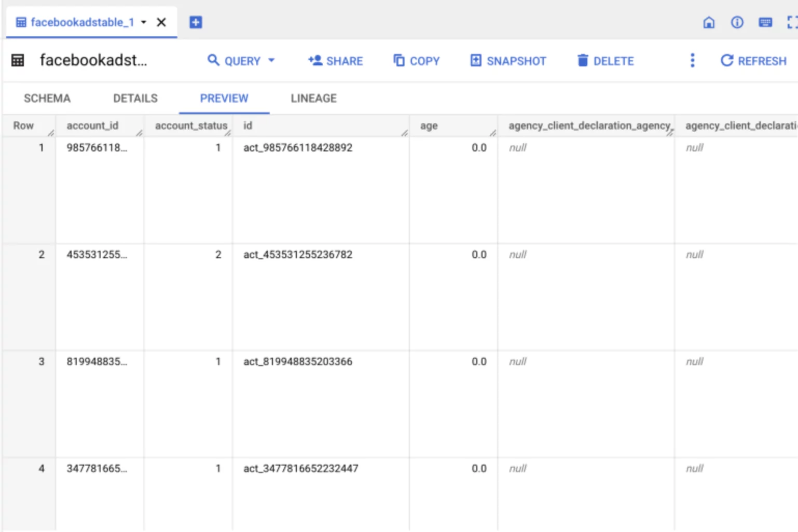Click the account_id column header

[x=92, y=125]
